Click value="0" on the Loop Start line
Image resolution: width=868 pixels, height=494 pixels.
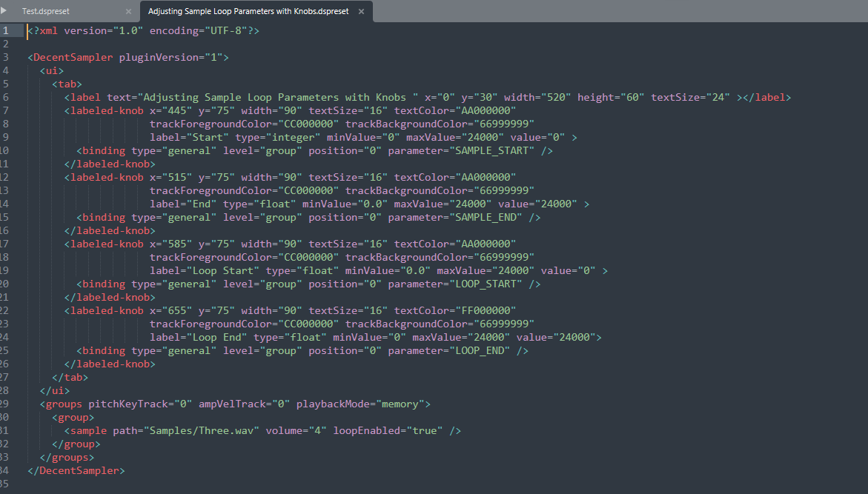tap(568, 270)
